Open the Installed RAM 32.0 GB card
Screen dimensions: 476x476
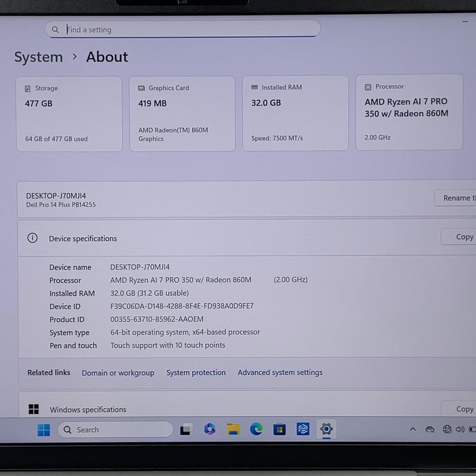point(295,113)
